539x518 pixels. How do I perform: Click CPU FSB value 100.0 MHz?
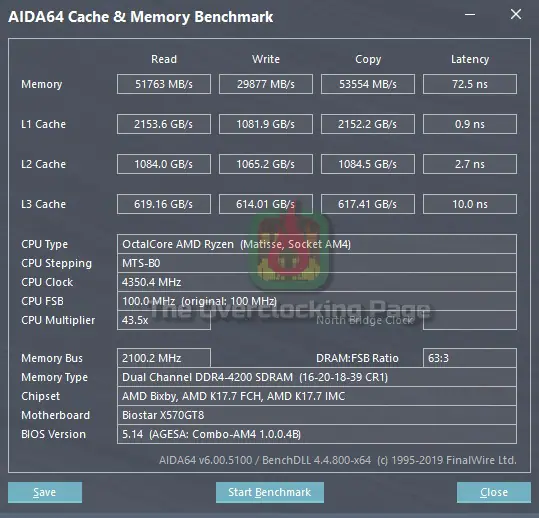coord(317,301)
